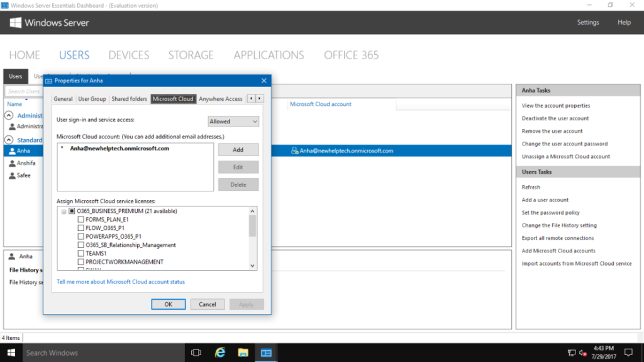This screenshot has width=644, height=362.
Task: Click the cloud account icon beside Anha email
Action: click(294, 151)
